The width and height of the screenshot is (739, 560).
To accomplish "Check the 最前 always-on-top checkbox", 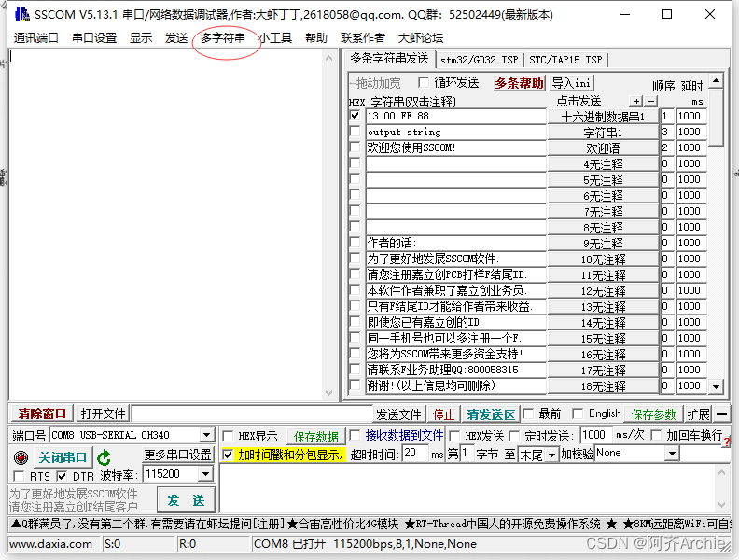I will tap(528, 413).
